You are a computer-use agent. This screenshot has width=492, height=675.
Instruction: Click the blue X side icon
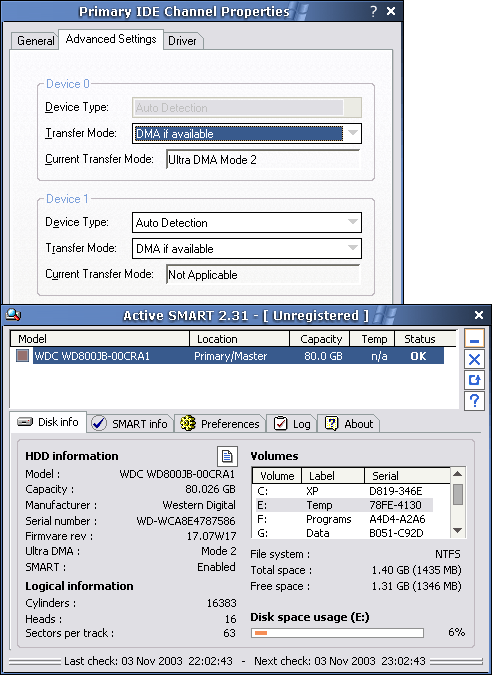click(x=474, y=359)
